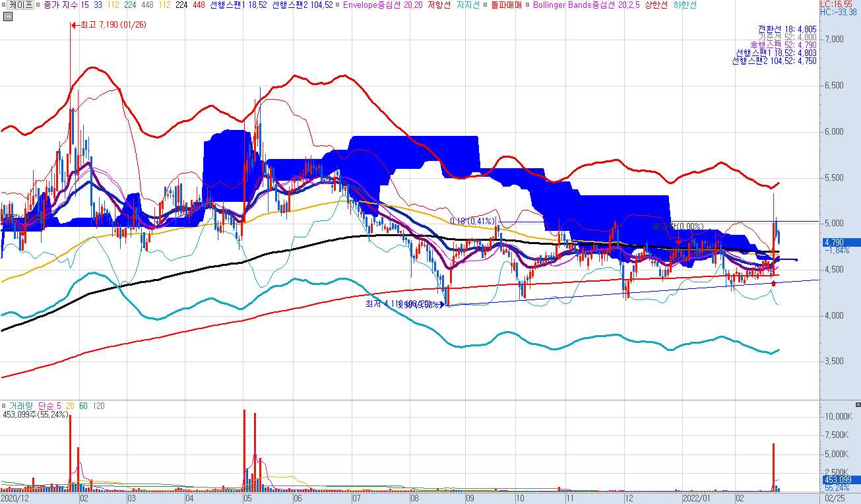Click the 120 volume average label
The height and width of the screenshot is (504, 861).
(98, 406)
